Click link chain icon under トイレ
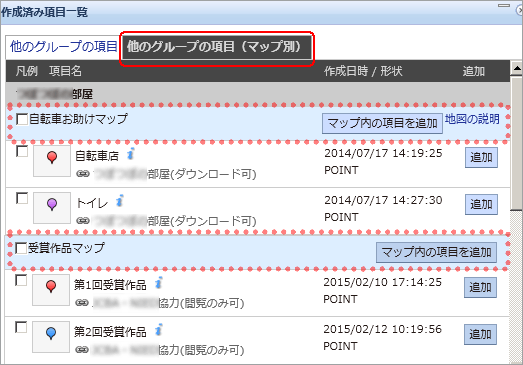The height and width of the screenshot is (365, 523). click(x=83, y=221)
